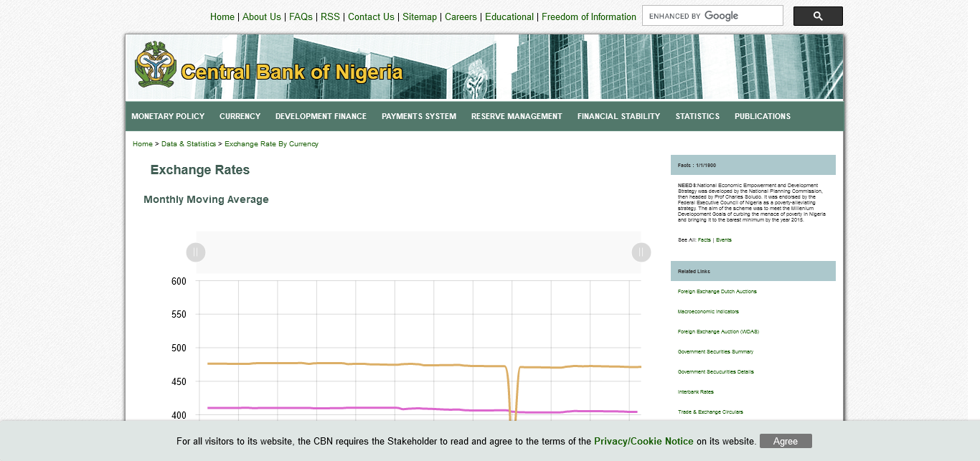This screenshot has width=980, height=461.
Task: Open the Financial Stability menu
Action: [618, 116]
